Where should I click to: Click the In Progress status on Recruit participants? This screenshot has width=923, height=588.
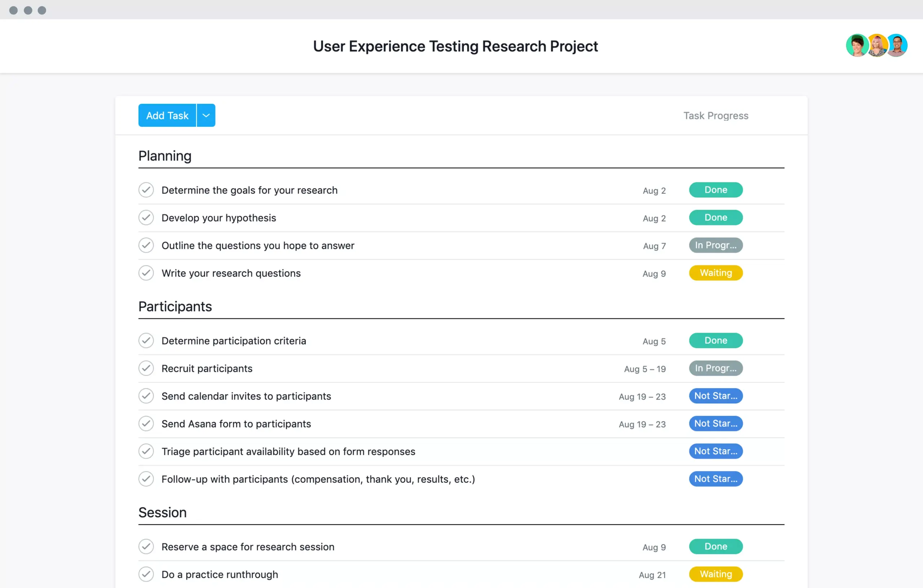coord(715,367)
